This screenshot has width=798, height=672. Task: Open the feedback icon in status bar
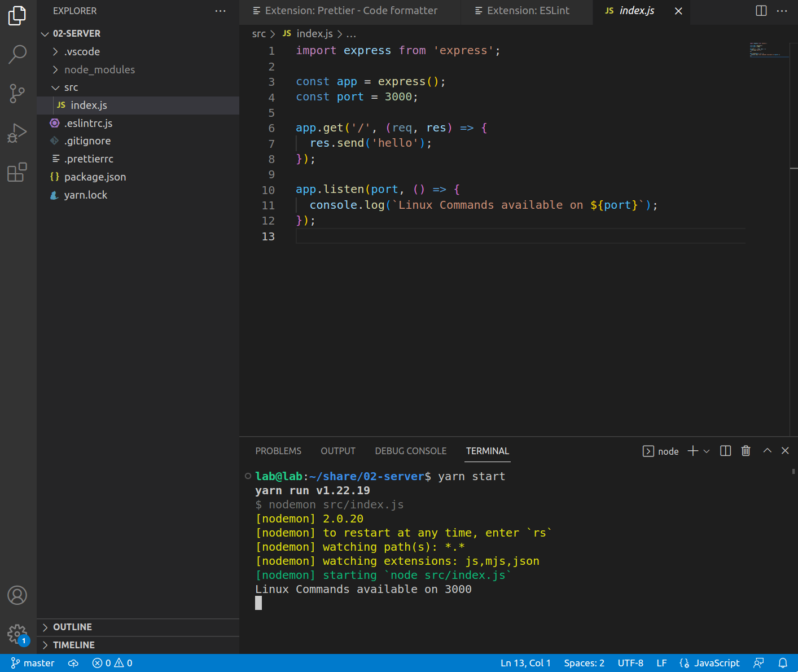(x=759, y=663)
